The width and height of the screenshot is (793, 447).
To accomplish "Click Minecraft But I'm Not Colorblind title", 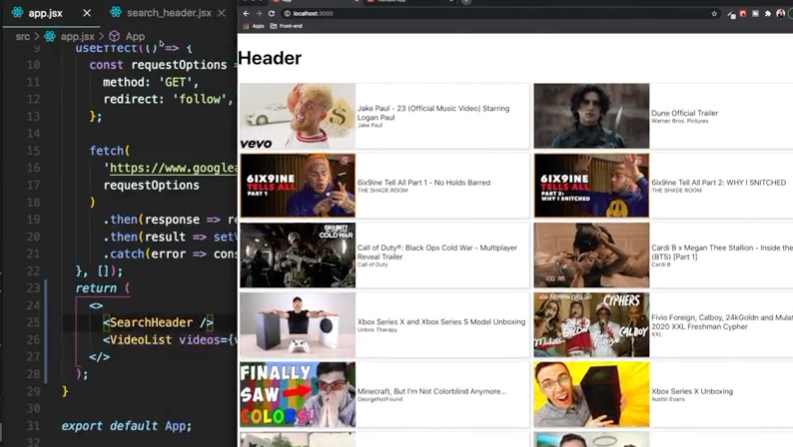I will 431,391.
